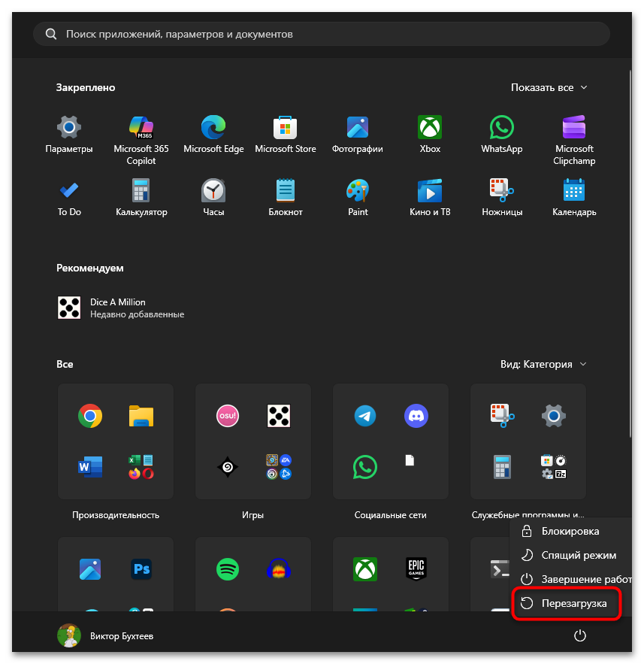Open Xbox icon next to Epic Games
Image resolution: width=644 pixels, height=664 pixels.
(365, 569)
